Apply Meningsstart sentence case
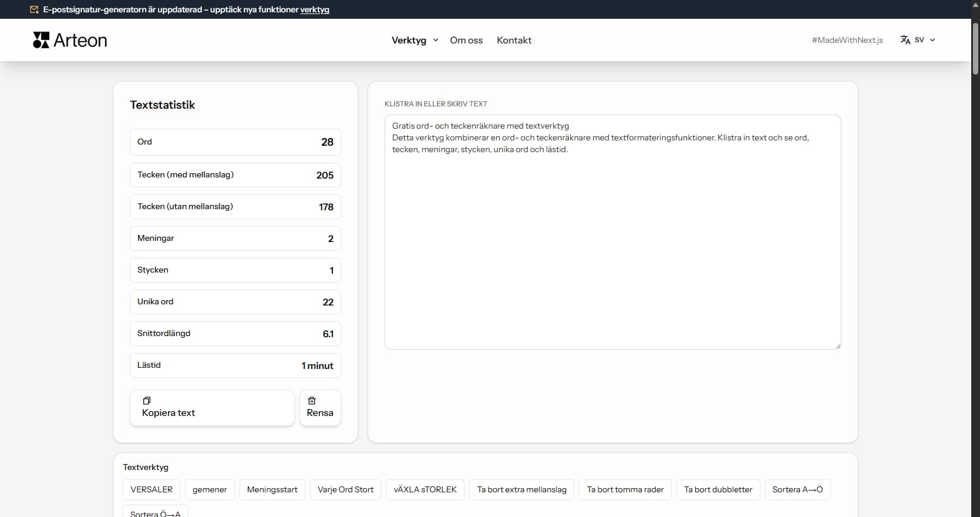Viewport: 980px width, 517px height. [272, 489]
